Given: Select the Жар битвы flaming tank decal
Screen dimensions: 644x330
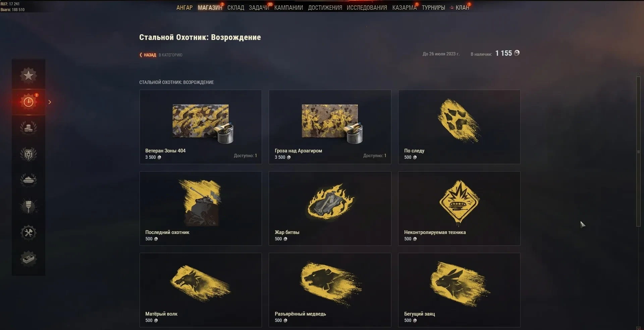Looking at the screenshot, I should click(330, 208).
